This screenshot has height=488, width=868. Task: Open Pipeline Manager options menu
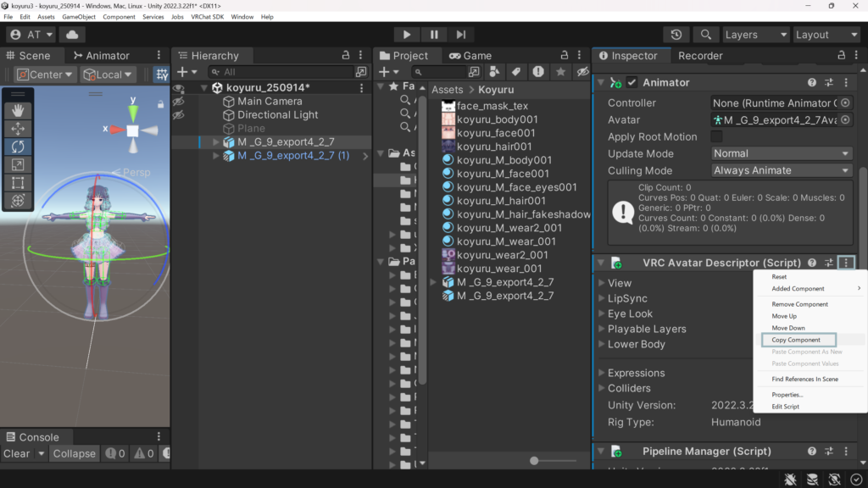tap(846, 452)
